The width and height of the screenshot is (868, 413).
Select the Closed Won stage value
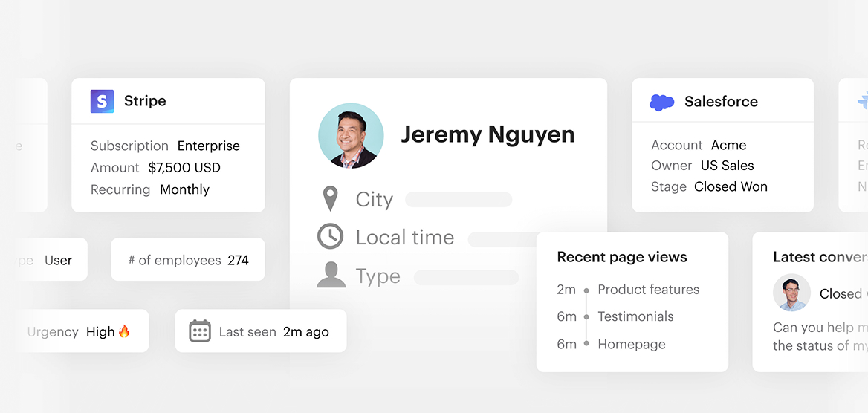click(731, 186)
